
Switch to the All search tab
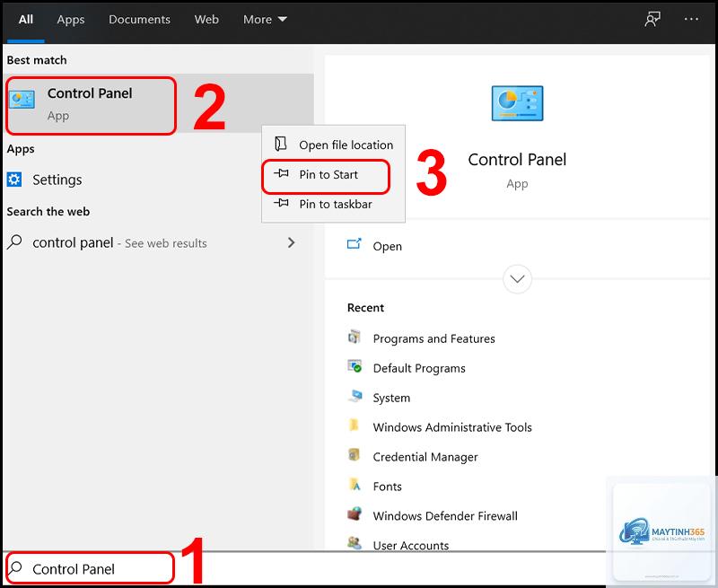point(26,20)
